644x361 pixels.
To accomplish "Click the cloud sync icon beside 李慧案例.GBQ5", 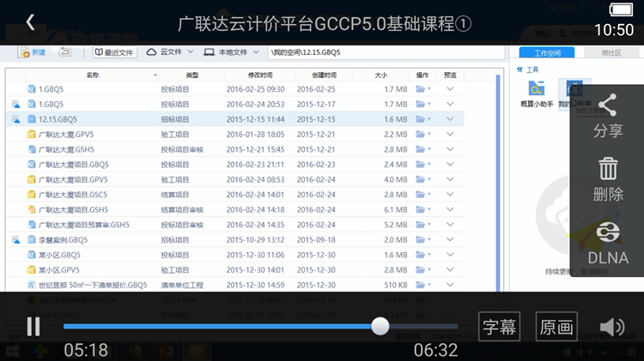I will click(x=16, y=240).
